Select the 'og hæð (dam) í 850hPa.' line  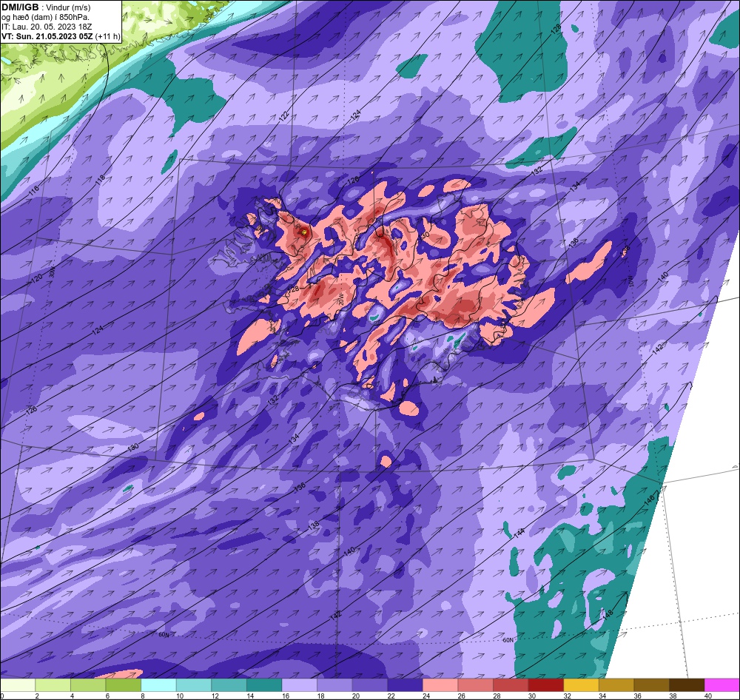[x=45, y=17]
